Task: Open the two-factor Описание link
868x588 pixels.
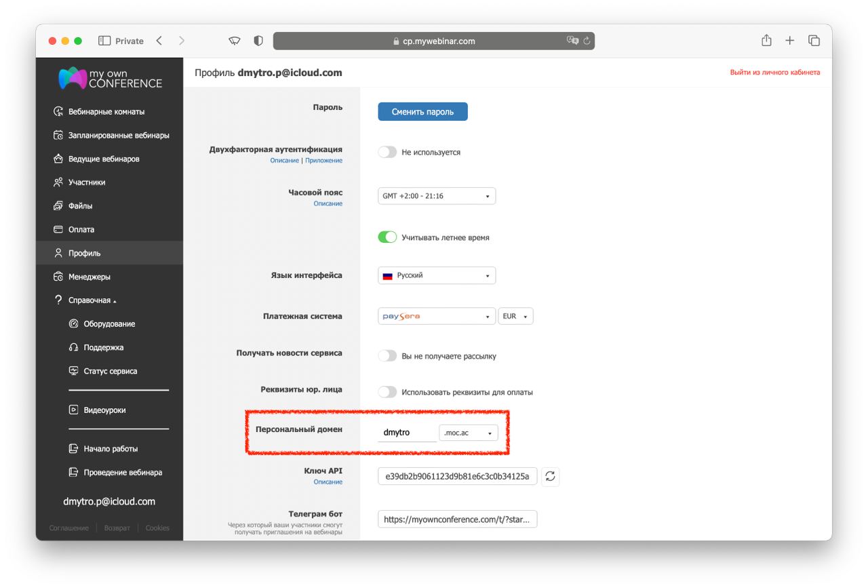Action: coord(284,161)
